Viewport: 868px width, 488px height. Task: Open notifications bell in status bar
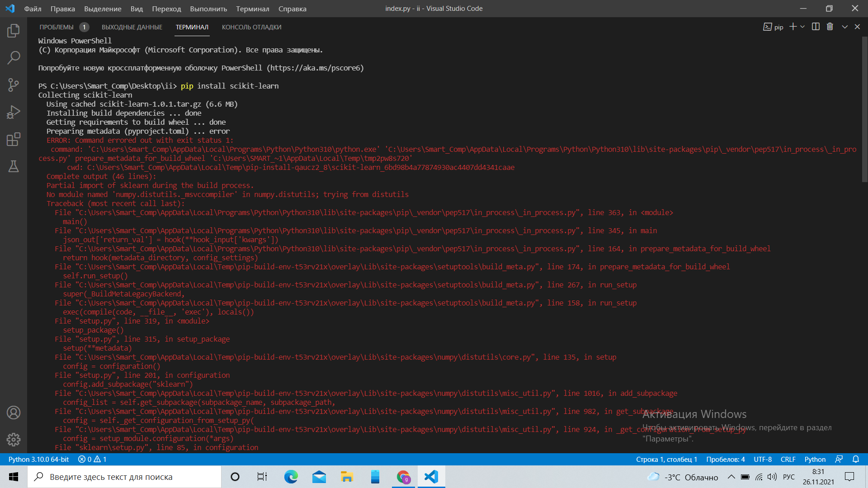[x=856, y=459]
